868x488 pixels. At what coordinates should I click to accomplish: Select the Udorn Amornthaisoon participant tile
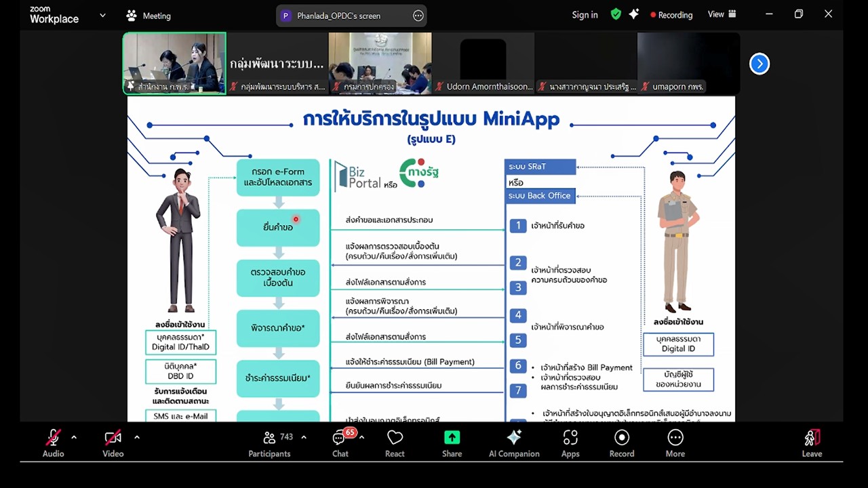point(483,63)
